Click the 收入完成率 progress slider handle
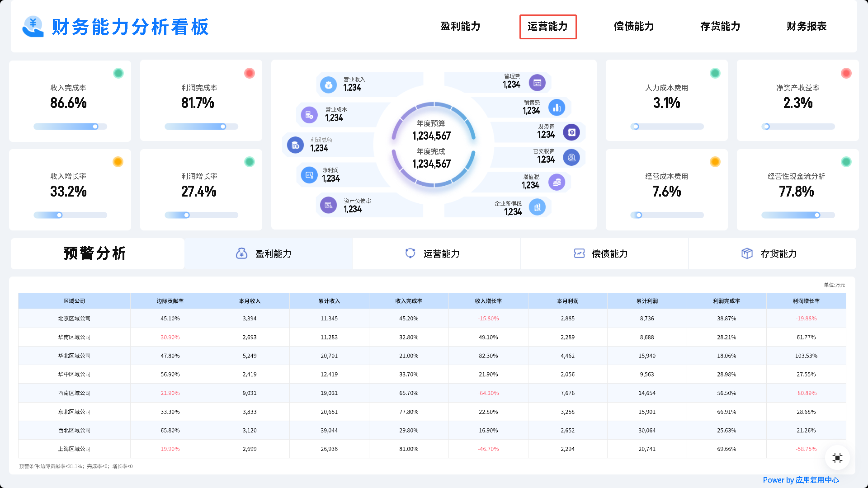Viewport: 868px width, 488px height. coord(95,127)
